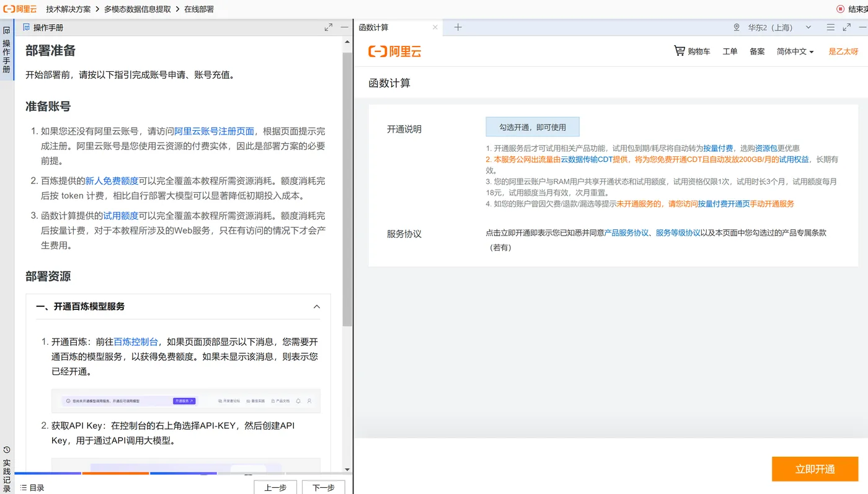Open the 资源包 link
The height and width of the screenshot is (494, 868).
(766, 148)
